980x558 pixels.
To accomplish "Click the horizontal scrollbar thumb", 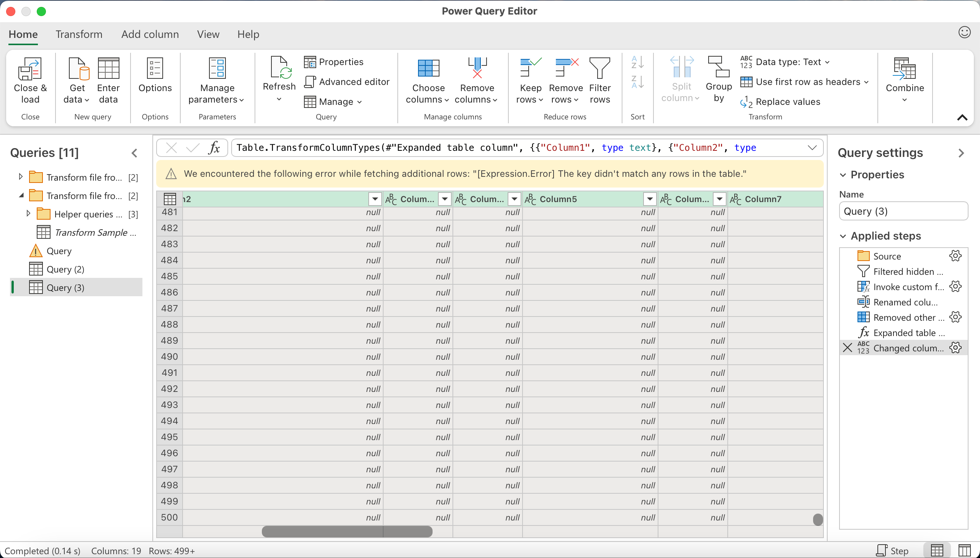I will point(347,531).
